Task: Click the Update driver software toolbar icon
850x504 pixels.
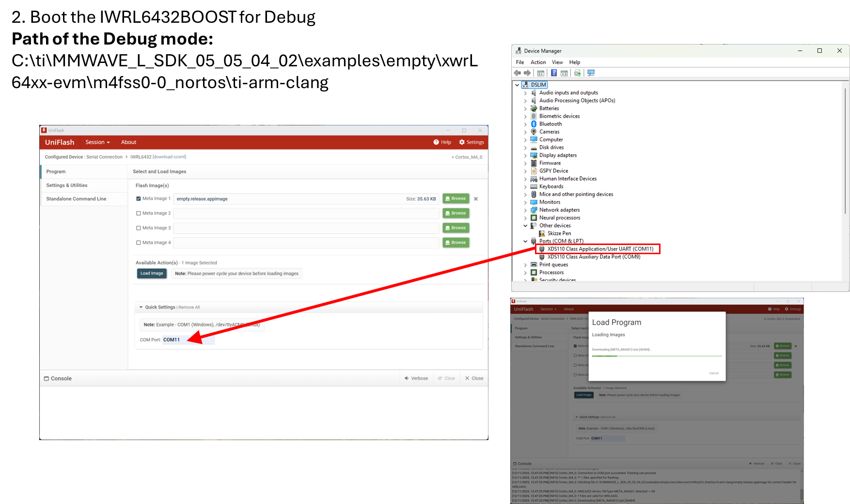Action: click(577, 73)
